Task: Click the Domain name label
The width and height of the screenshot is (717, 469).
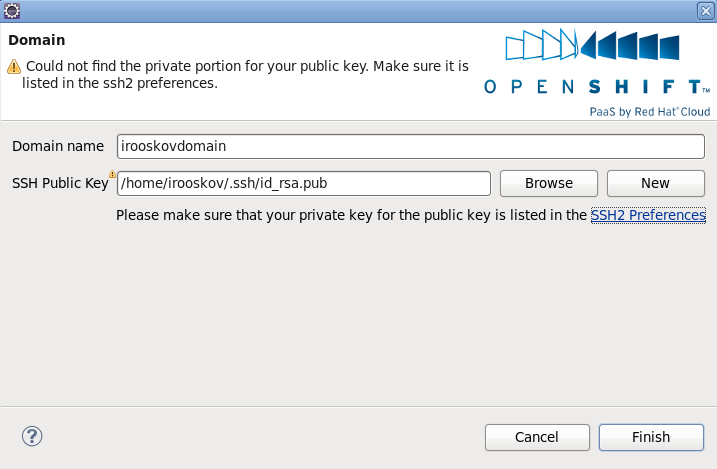Action: [x=58, y=146]
